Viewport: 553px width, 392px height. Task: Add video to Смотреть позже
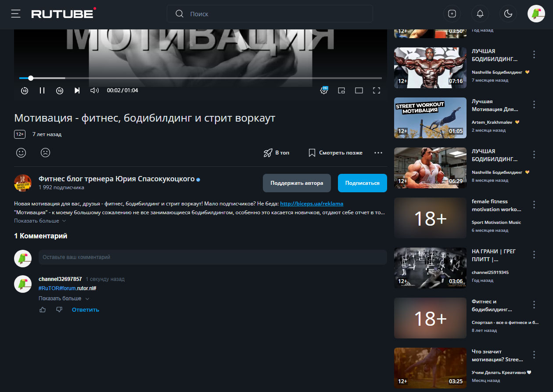336,153
